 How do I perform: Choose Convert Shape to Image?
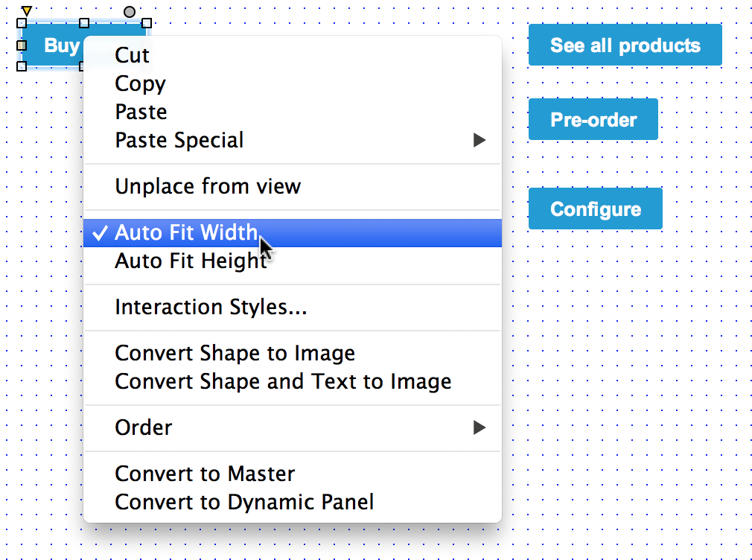click(235, 353)
